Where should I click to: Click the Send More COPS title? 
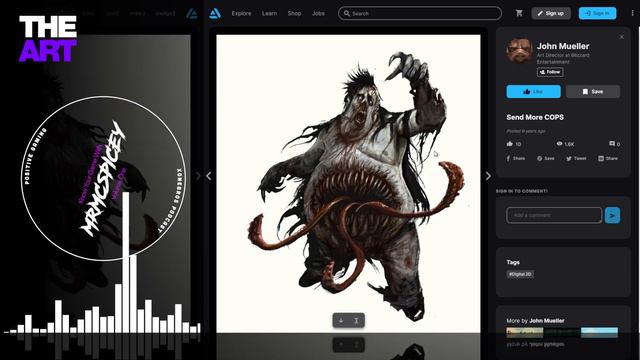pyautogui.click(x=535, y=117)
